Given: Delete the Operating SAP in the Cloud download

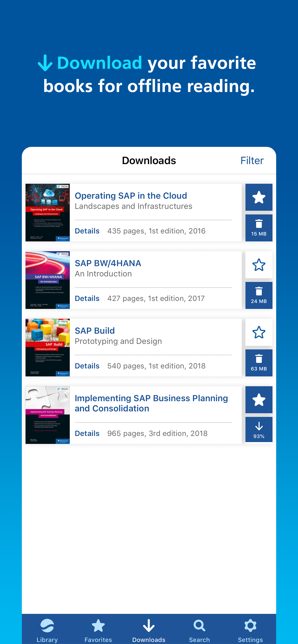Looking at the screenshot, I should point(259,228).
